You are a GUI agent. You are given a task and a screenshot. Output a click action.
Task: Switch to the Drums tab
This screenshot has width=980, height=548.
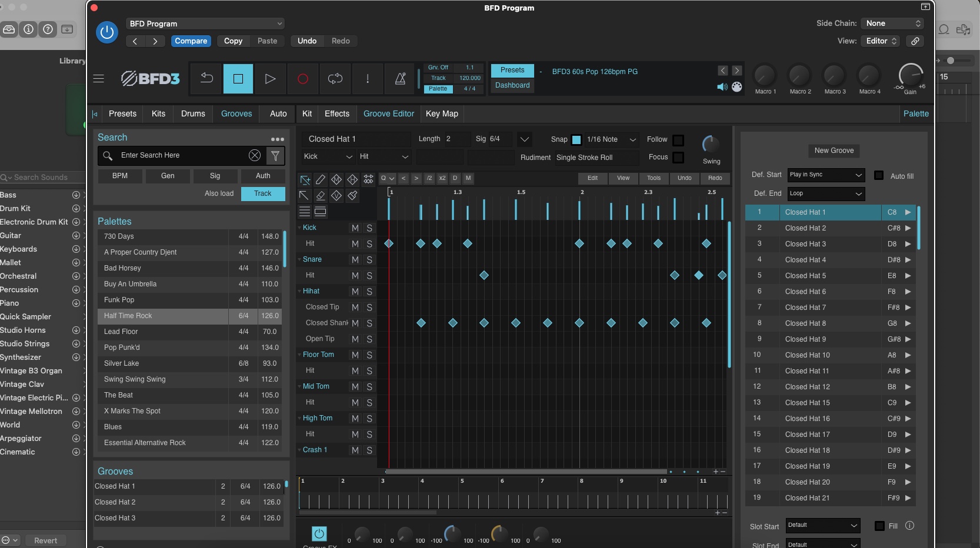click(x=193, y=114)
